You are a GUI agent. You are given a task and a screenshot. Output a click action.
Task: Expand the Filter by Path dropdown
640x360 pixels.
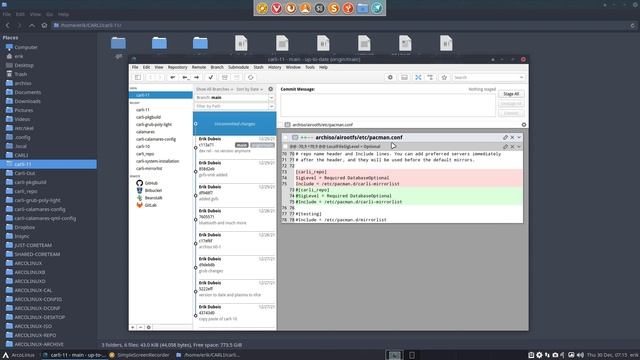(271, 106)
